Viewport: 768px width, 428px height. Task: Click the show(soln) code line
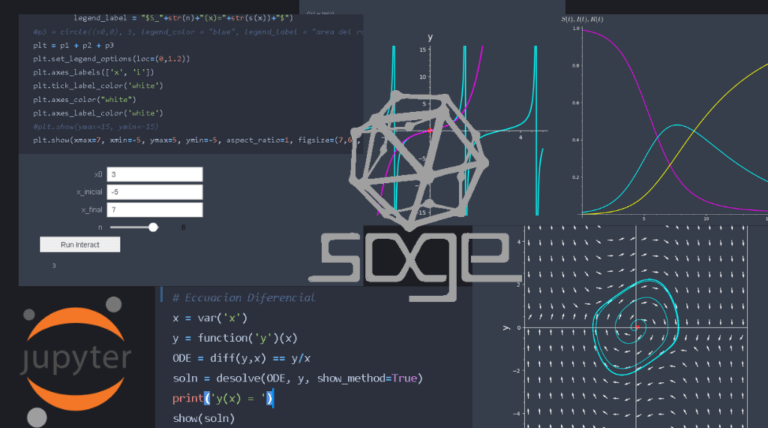(204, 418)
